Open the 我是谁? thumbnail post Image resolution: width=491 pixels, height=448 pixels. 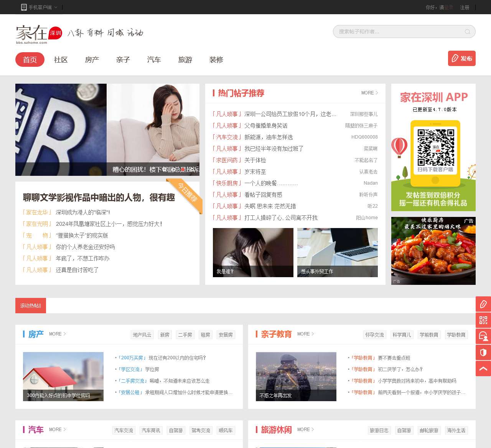[x=253, y=253]
